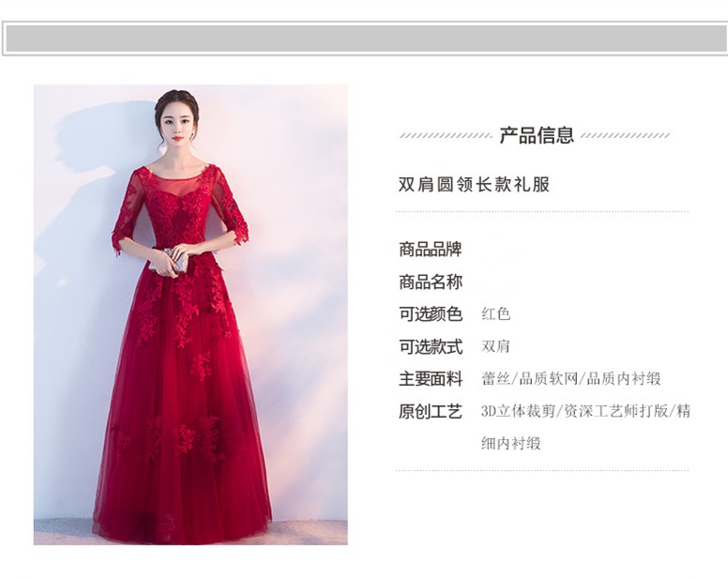Viewport: 728px width, 579px height.
Task: Click slash decoration right of 产品信息
Action: coord(625,135)
